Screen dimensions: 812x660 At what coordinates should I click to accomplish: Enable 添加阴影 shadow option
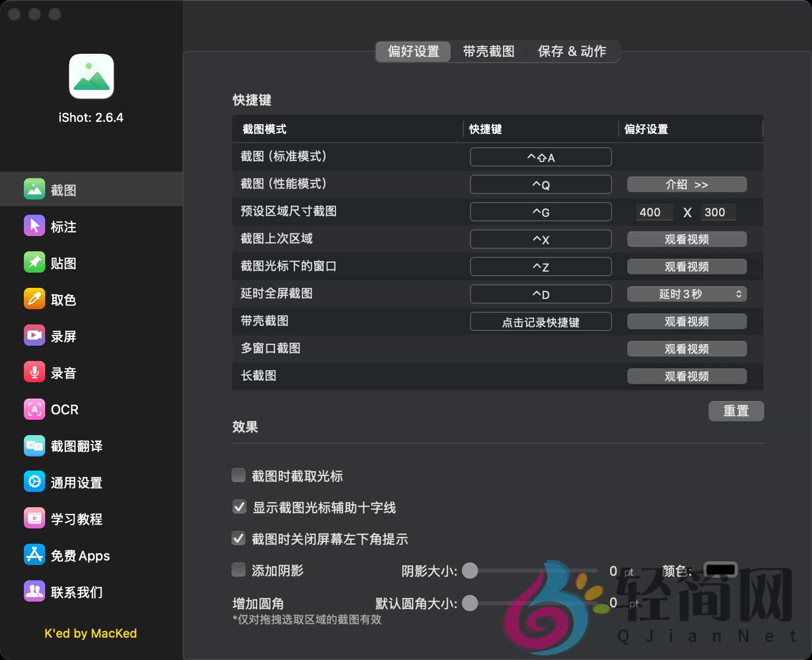239,570
